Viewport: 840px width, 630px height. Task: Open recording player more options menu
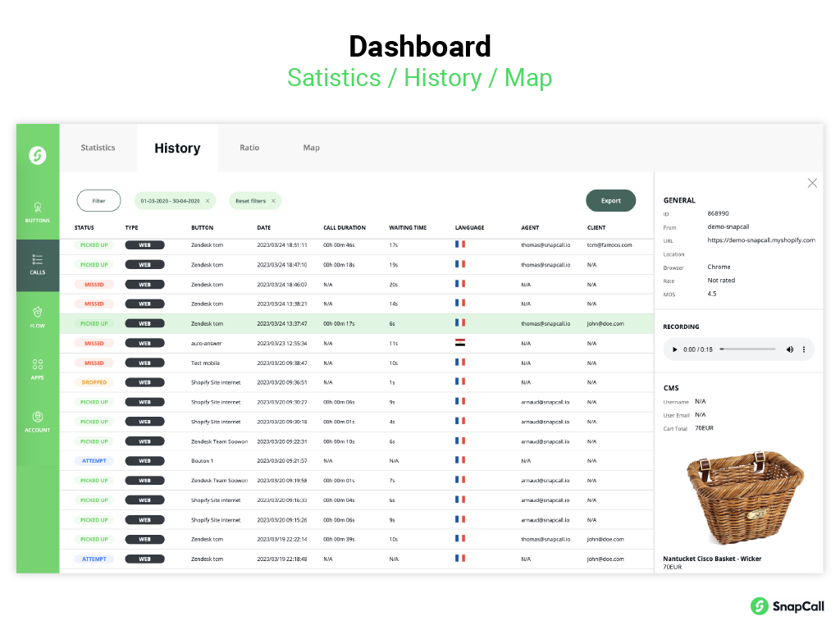[804, 349]
